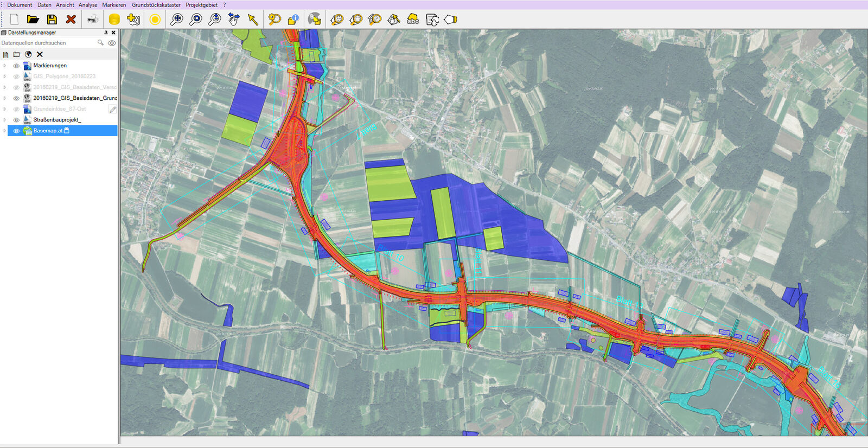Select the pan hand tool
Screen dimensions: 868x448
(234, 20)
